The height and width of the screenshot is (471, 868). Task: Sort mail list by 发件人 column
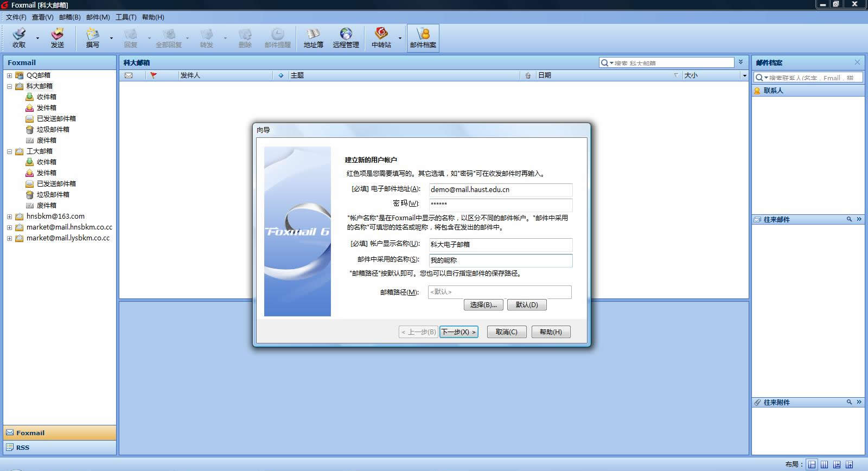(x=225, y=75)
